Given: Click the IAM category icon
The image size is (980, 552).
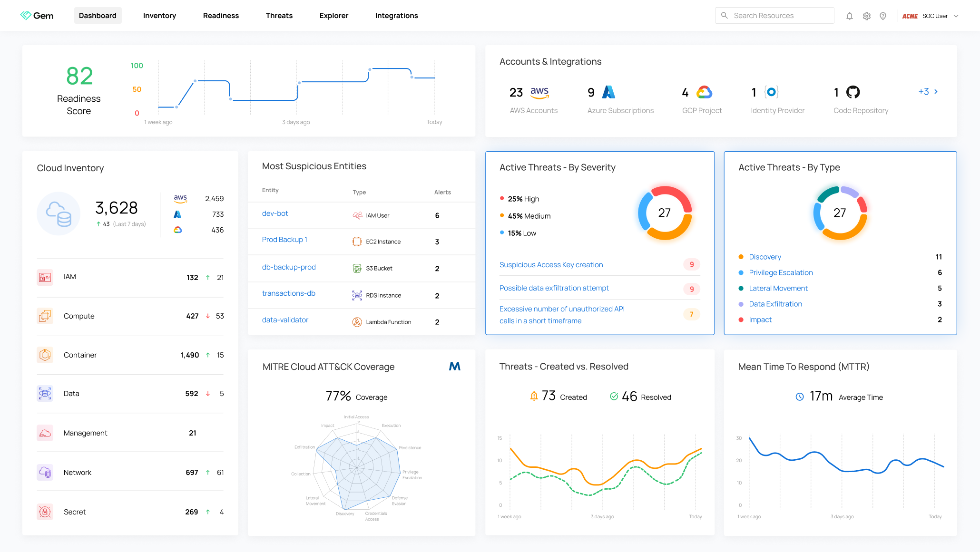Looking at the screenshot, I should (45, 277).
